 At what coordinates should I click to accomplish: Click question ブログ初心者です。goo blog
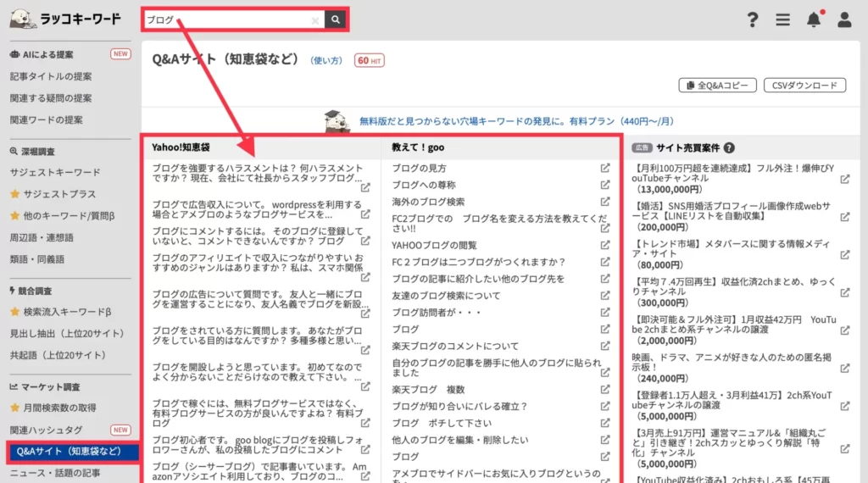(258, 445)
